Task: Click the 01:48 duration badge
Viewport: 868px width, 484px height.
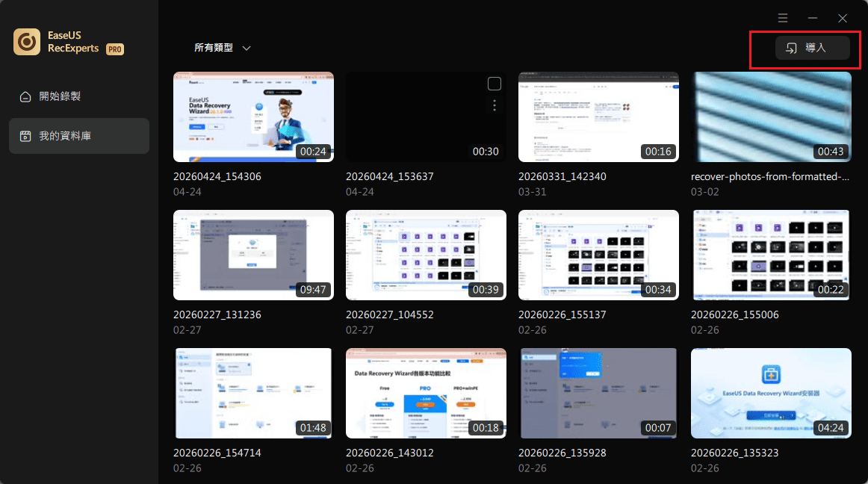Action: [313, 427]
